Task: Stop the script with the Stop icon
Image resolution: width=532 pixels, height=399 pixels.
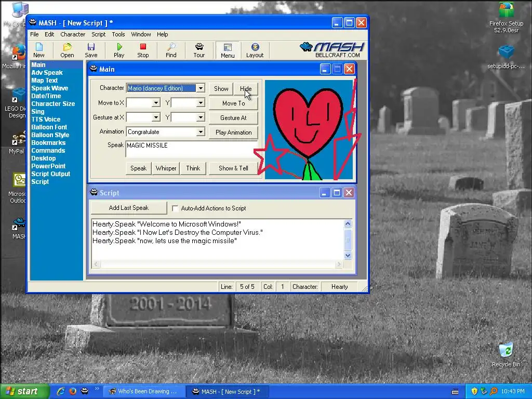Action: point(143,50)
